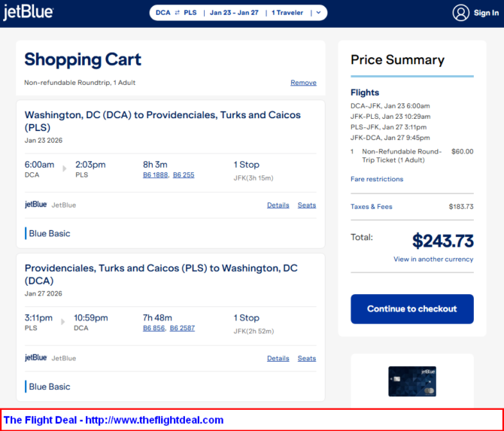This screenshot has width=504, height=431.
Task: View Details for the return flight
Action: [x=278, y=358]
